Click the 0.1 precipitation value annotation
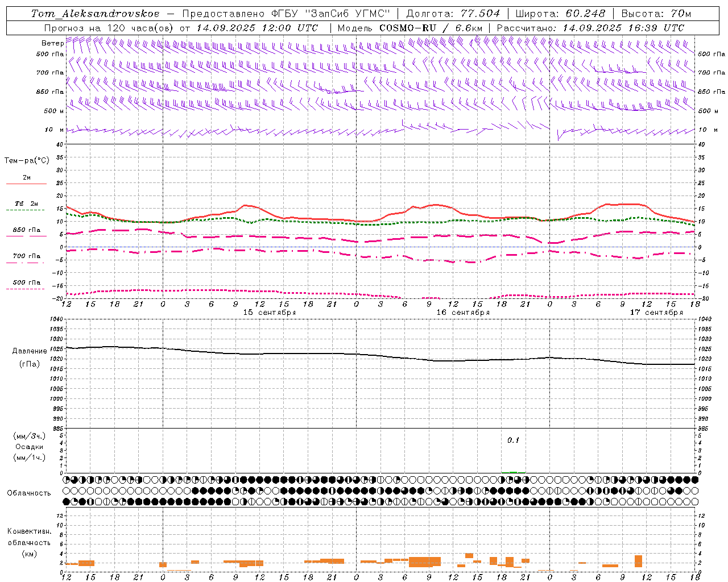The height and width of the screenshot is (582, 728). (x=513, y=440)
